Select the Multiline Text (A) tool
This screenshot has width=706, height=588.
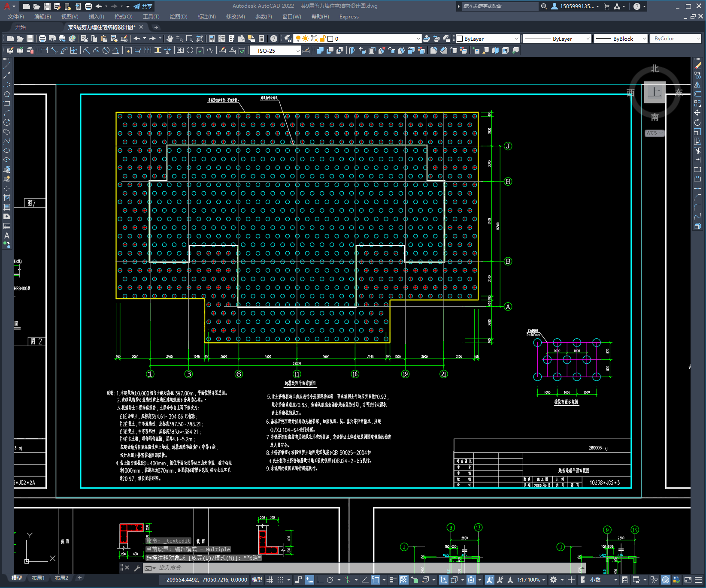pos(7,235)
